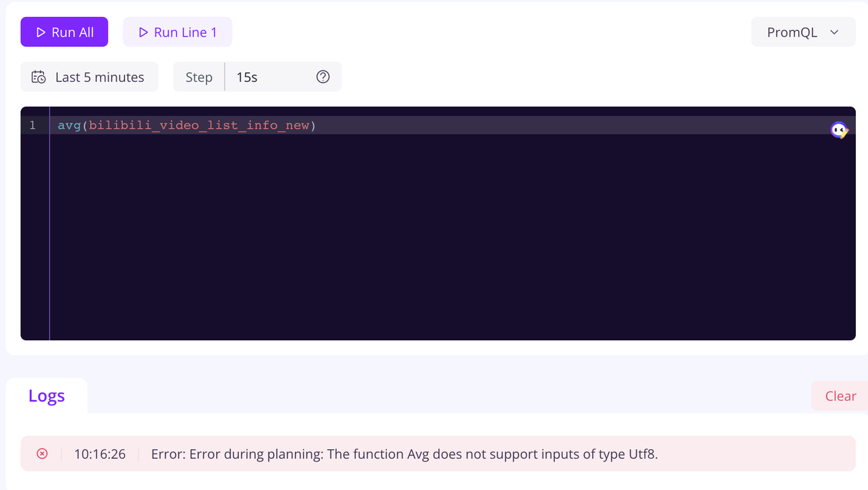The height and width of the screenshot is (490, 868).
Task: Clear the logs with the Clear button
Action: coord(840,396)
